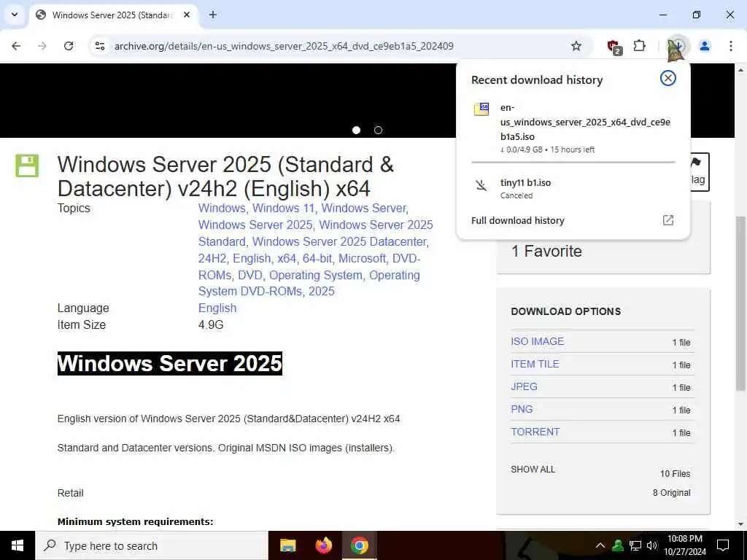This screenshot has height=560, width=747.
Task: Click the archive.org address bar URL
Action: tap(284, 46)
